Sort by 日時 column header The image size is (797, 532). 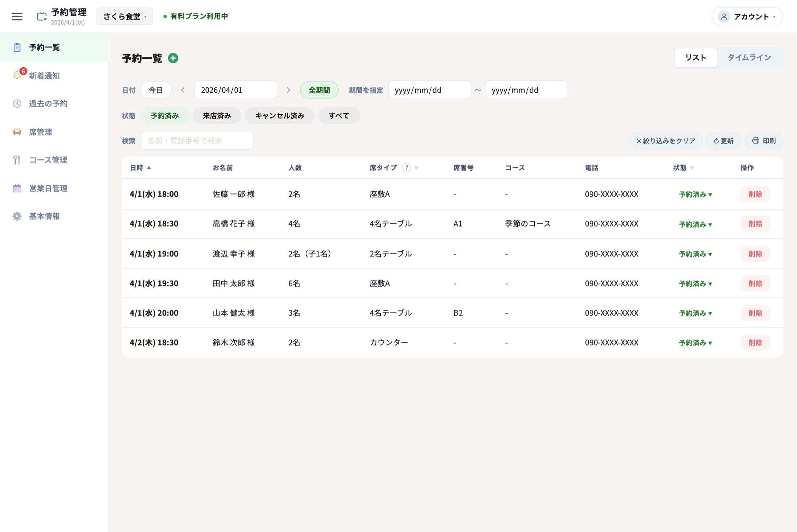140,168
